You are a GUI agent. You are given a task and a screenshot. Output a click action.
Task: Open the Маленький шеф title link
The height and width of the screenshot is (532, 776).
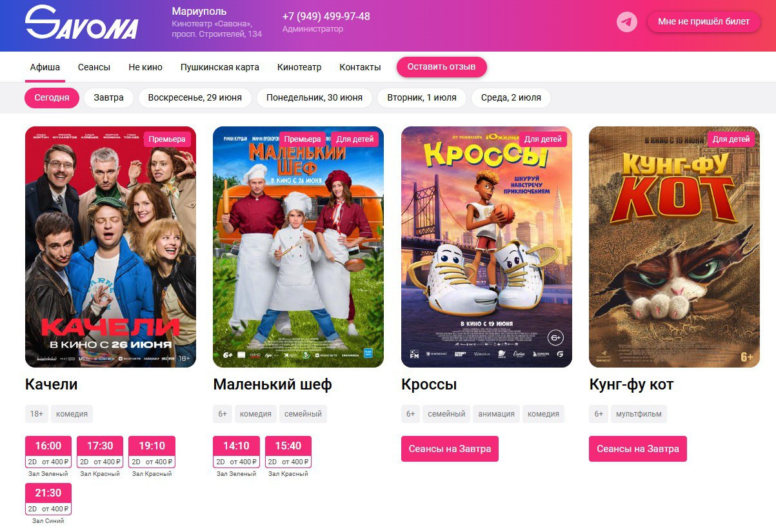point(272,385)
